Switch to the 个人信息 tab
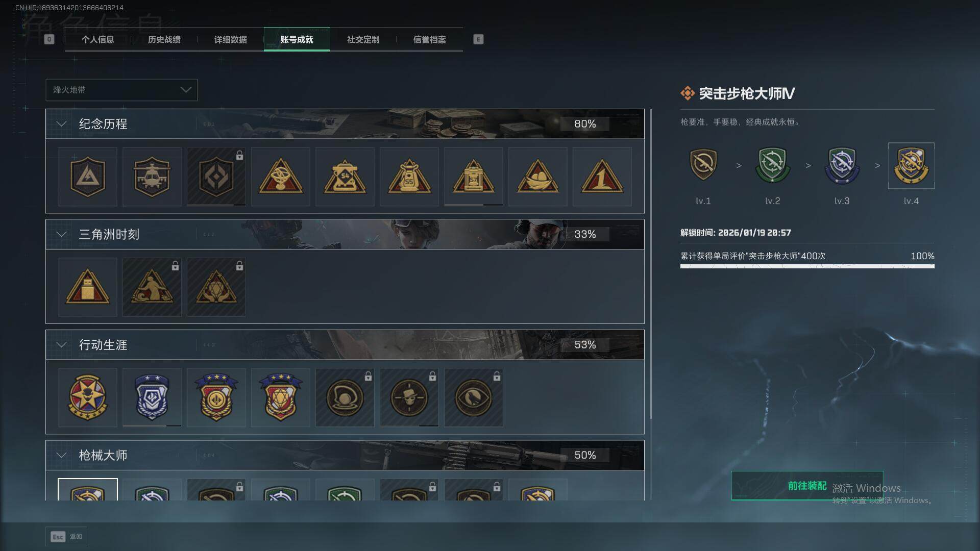The image size is (980, 551). (x=97, y=39)
